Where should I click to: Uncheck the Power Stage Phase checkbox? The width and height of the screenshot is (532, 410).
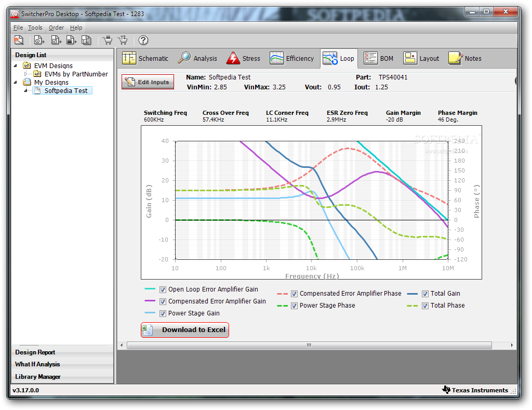coord(294,306)
